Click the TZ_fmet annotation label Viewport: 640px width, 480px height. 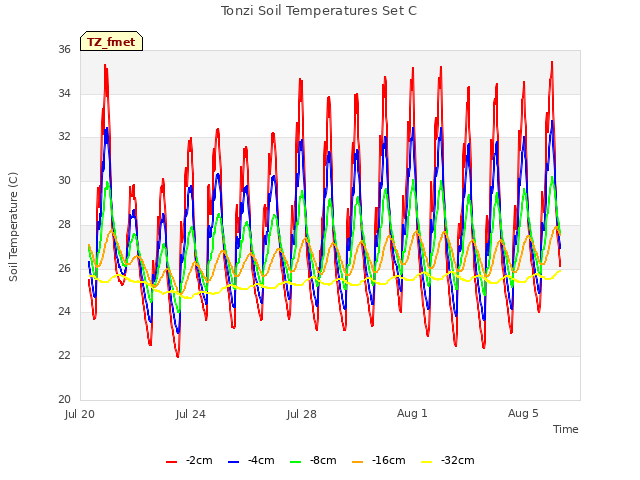(x=111, y=42)
